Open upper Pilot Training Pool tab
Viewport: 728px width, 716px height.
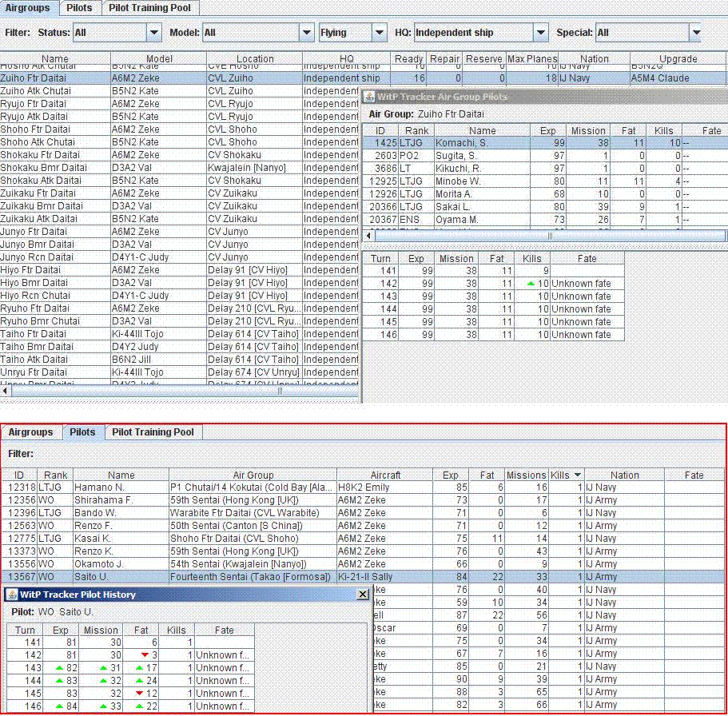point(150,8)
